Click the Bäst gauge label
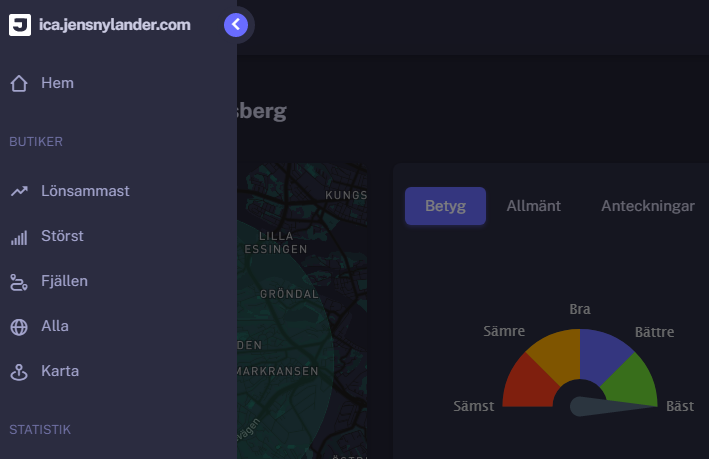 (x=680, y=406)
